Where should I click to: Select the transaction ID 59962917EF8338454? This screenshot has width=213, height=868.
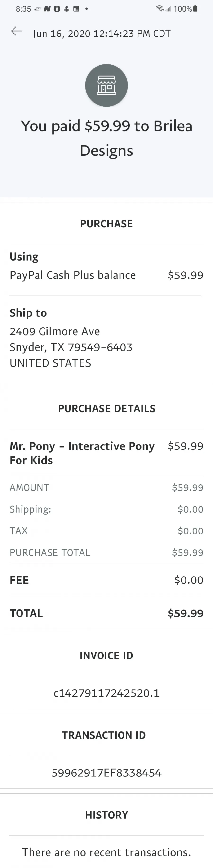pos(106,773)
